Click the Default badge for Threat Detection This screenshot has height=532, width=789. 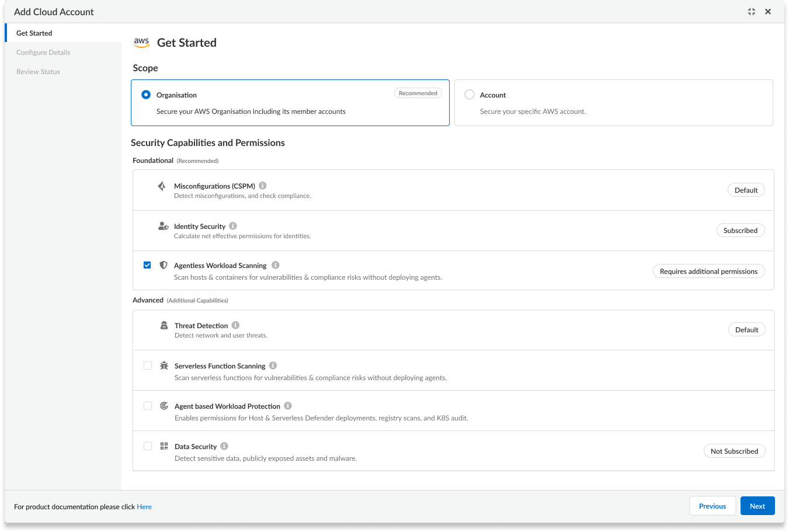(x=747, y=330)
